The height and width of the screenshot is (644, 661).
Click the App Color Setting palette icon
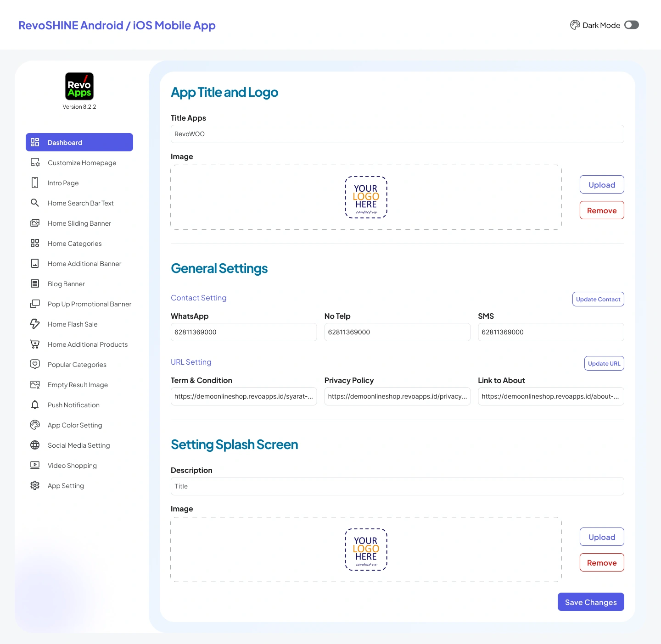[x=35, y=425]
